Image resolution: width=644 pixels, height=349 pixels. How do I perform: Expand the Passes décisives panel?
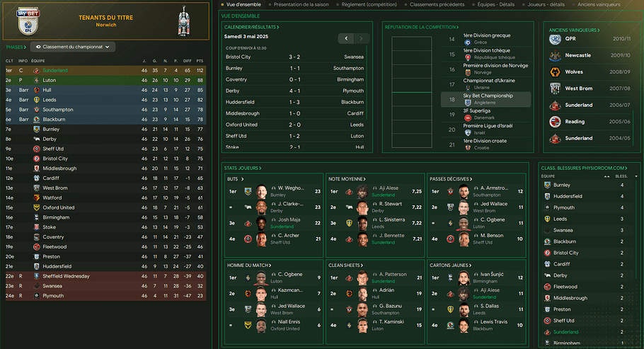click(451, 179)
